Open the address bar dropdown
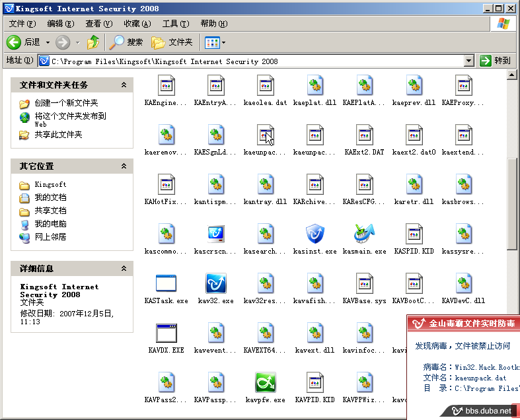 [468, 61]
